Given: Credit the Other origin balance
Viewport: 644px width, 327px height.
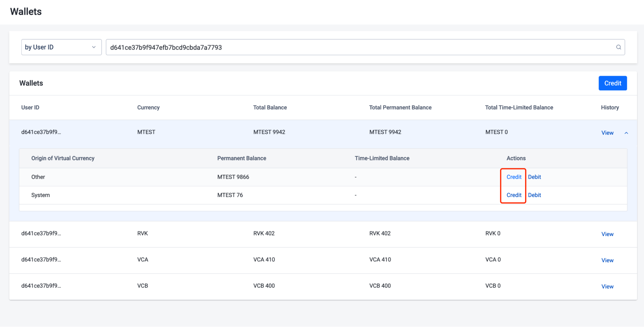Looking at the screenshot, I should [x=514, y=177].
